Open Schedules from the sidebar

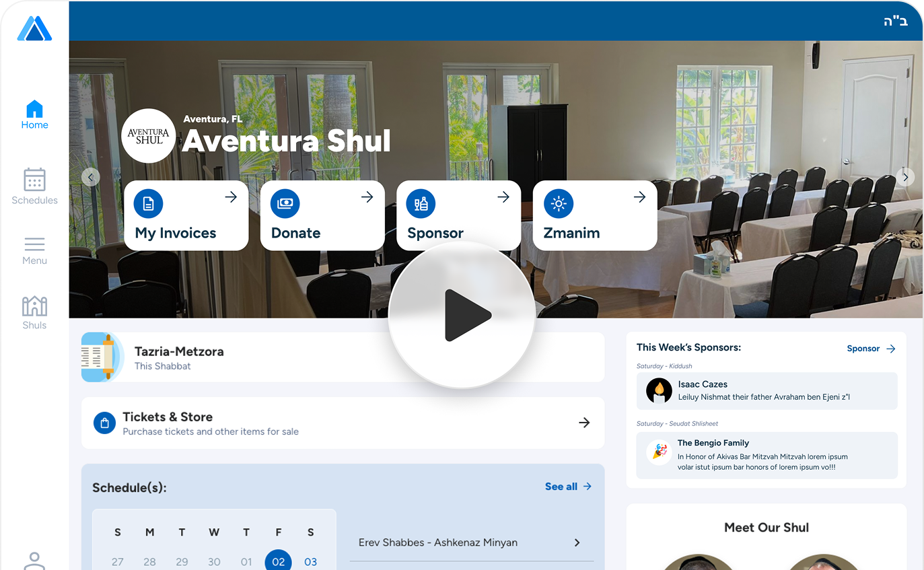pyautogui.click(x=34, y=186)
